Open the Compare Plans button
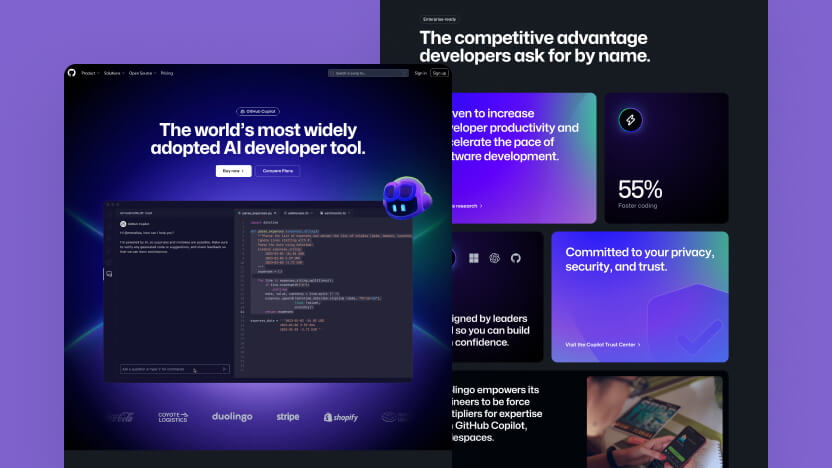 (x=278, y=171)
